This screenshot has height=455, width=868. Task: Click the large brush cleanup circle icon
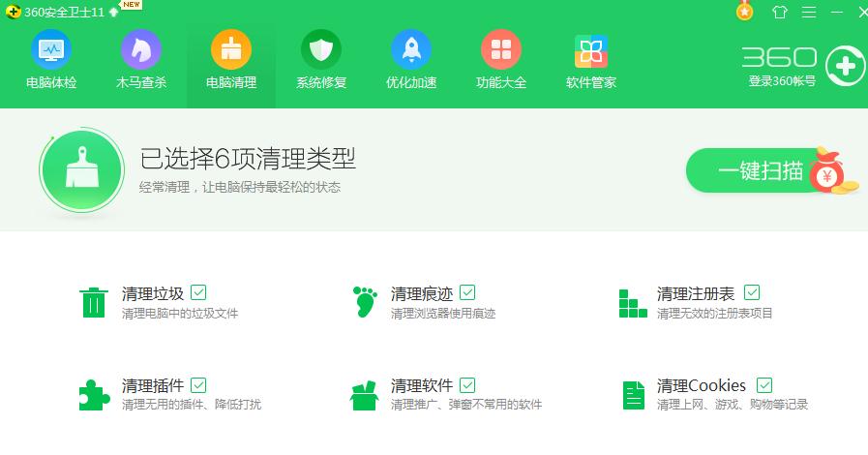click(82, 170)
